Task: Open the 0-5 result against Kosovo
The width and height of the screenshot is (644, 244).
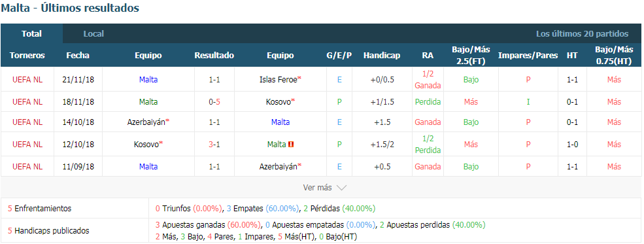Action: (214, 101)
